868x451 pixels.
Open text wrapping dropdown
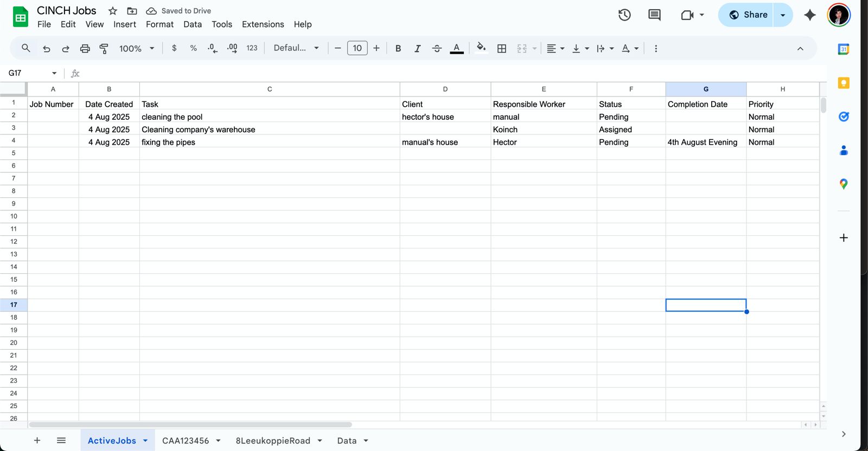605,48
